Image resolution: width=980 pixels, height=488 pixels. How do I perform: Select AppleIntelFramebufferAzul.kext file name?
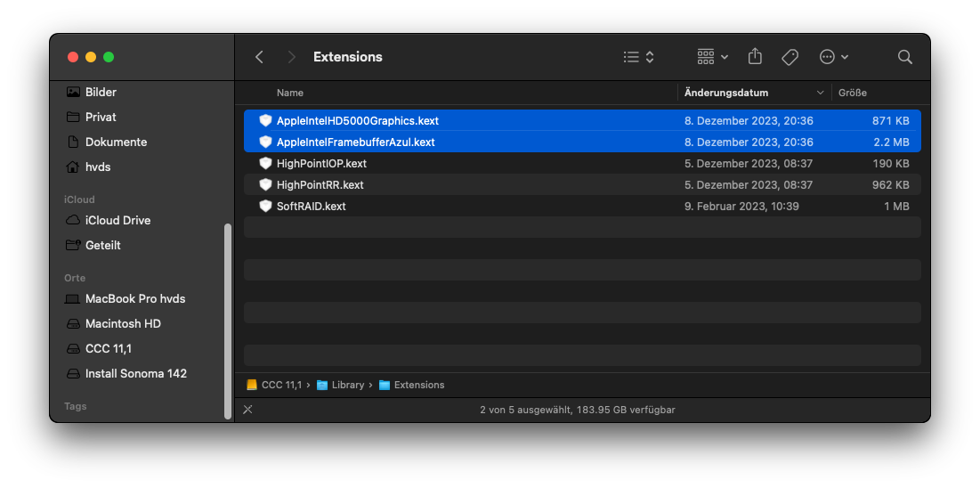coord(356,142)
